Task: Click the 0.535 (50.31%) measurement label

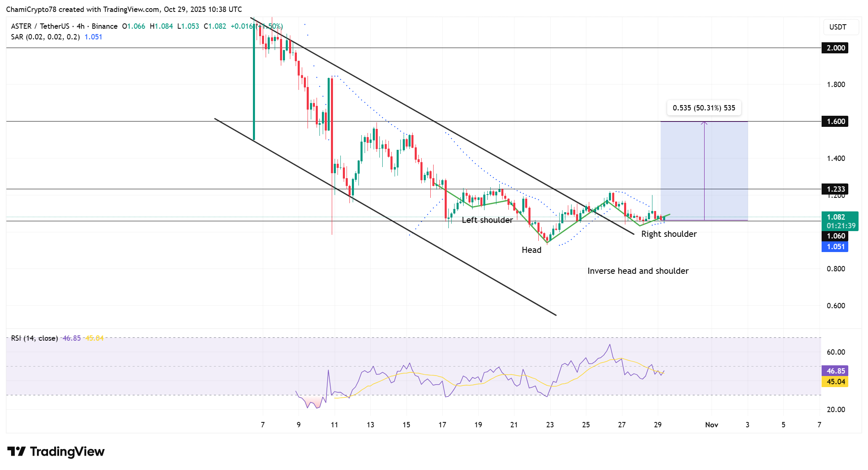Action: (704, 108)
